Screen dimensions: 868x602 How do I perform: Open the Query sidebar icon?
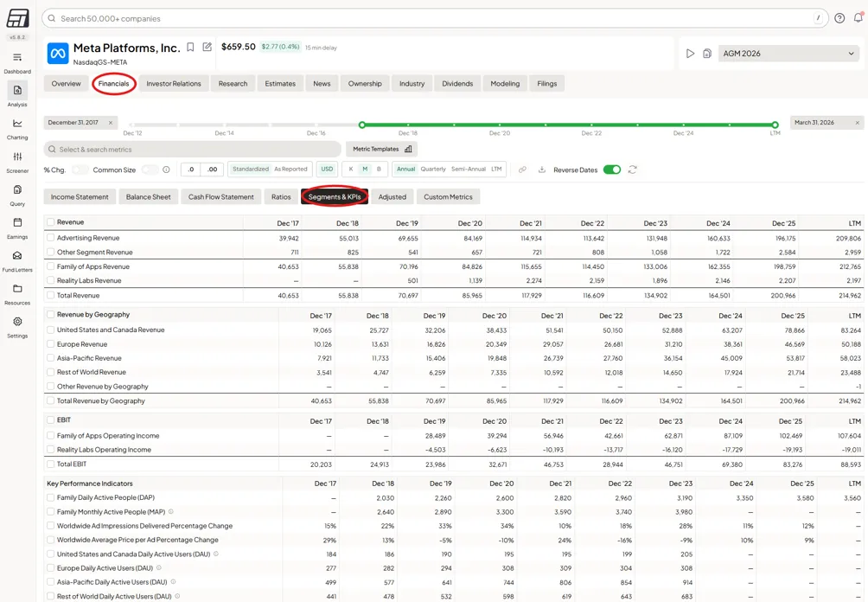pos(17,189)
